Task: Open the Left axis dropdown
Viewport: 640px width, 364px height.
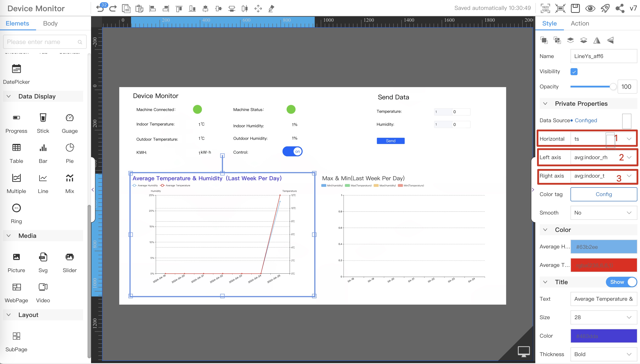Action: 603,157
